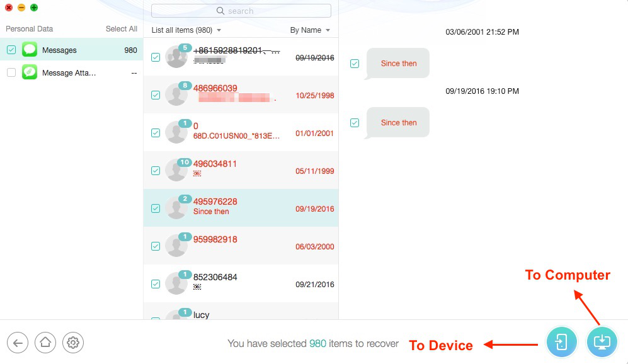Uncheck conversation 495976228 checkbox
The height and width of the screenshot is (364, 628).
pyautogui.click(x=156, y=208)
